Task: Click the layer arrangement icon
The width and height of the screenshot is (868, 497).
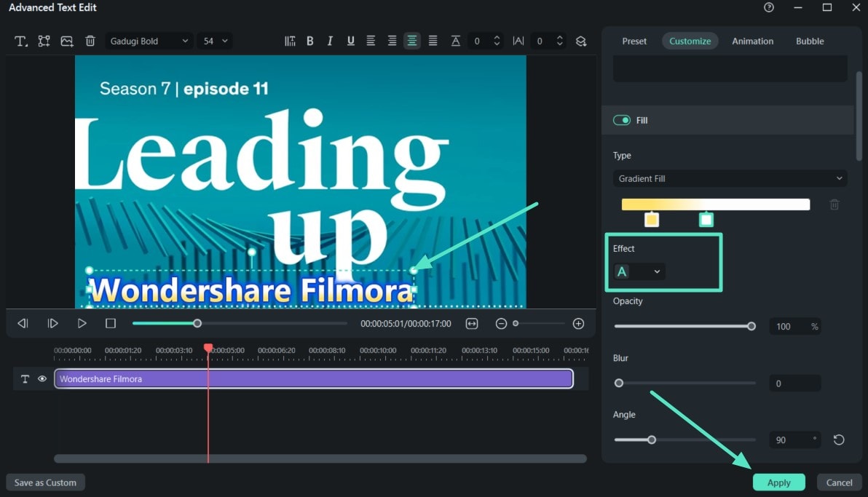Action: [x=580, y=41]
